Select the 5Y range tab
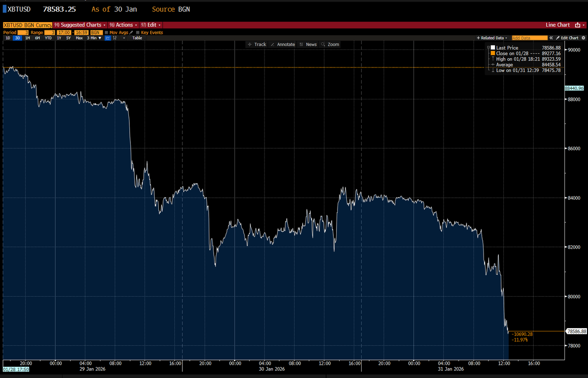Screen dimensions: 588x378 68,38
